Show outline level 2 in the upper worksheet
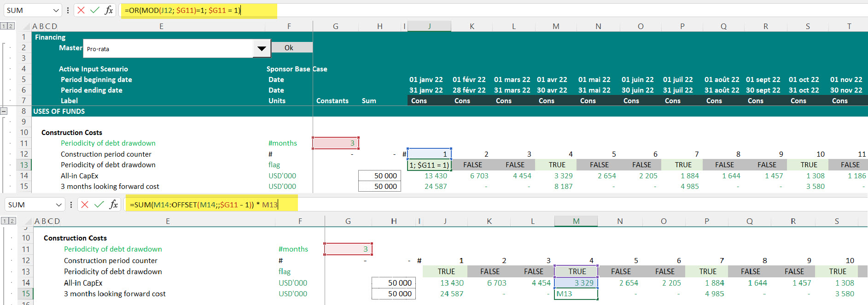868x305 pixels. pyautogui.click(x=11, y=26)
